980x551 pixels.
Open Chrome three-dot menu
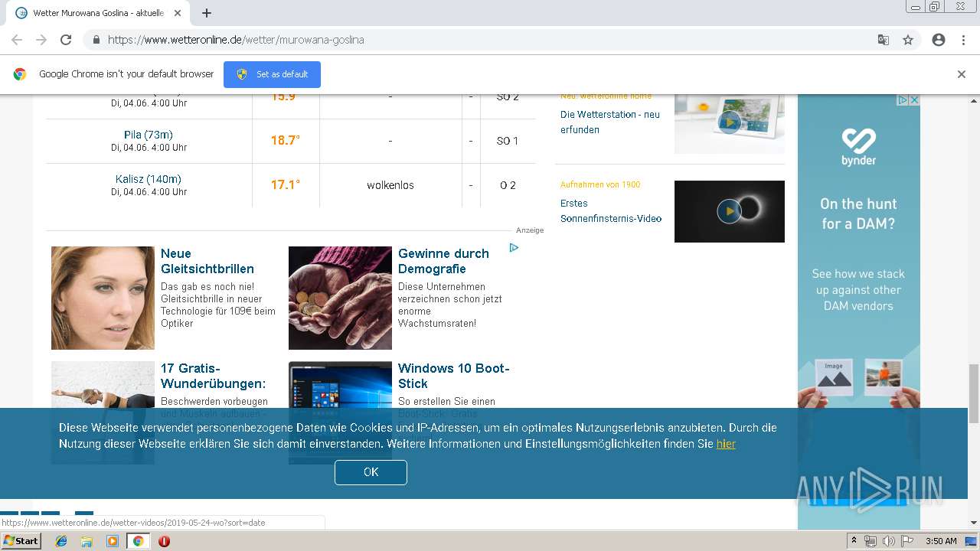pos(963,40)
